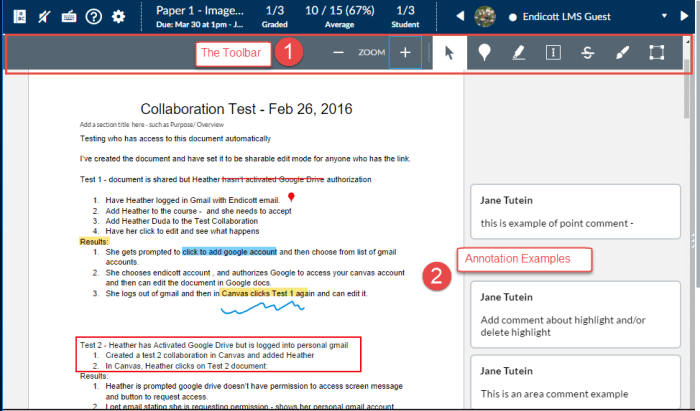
Task: Open keyboard shortcuts icon
Action: [69, 17]
